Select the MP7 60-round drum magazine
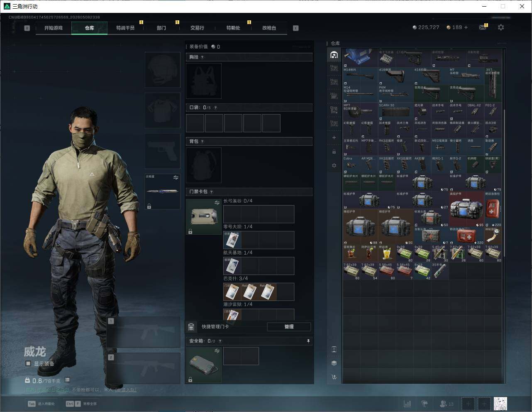The width and height of the screenshot is (532, 412). point(361,111)
